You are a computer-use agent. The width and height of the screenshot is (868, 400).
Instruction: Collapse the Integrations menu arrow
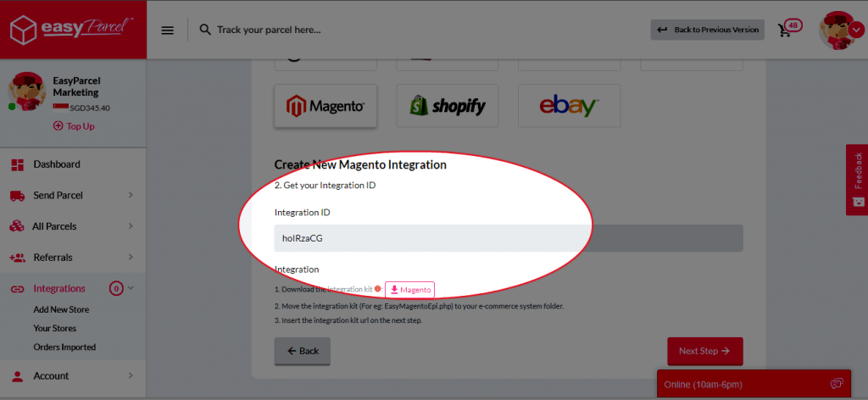coord(131,287)
